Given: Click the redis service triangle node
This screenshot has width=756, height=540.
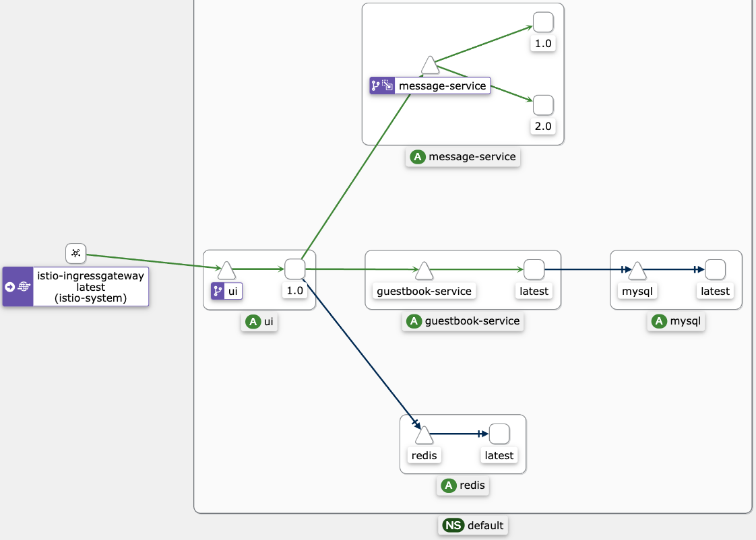Looking at the screenshot, I should pyautogui.click(x=424, y=436).
